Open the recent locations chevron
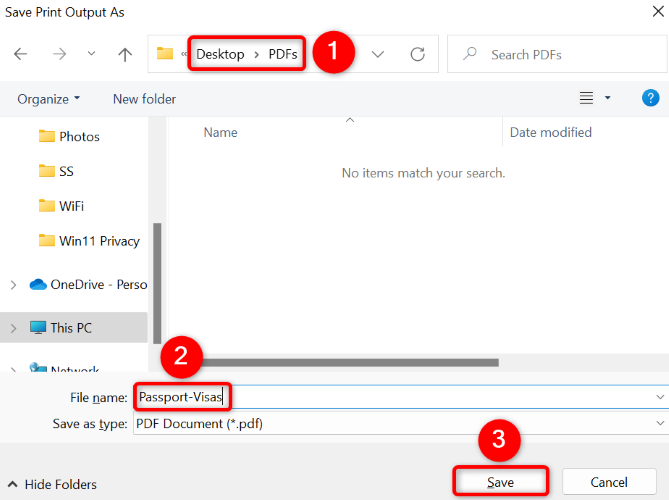The width and height of the screenshot is (669, 500). pyautogui.click(x=91, y=53)
